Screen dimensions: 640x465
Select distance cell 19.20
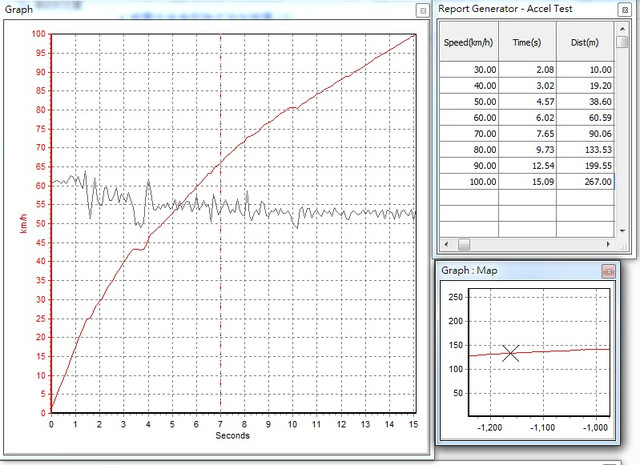coord(585,86)
